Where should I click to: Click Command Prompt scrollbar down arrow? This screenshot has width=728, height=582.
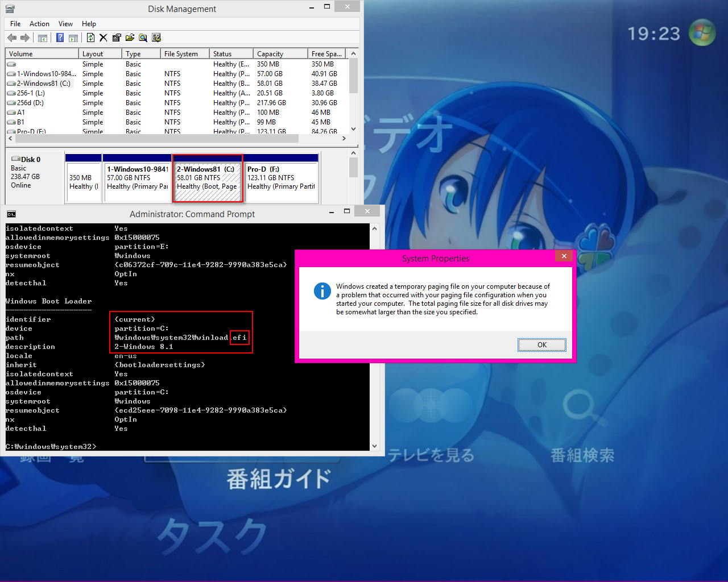pos(374,446)
